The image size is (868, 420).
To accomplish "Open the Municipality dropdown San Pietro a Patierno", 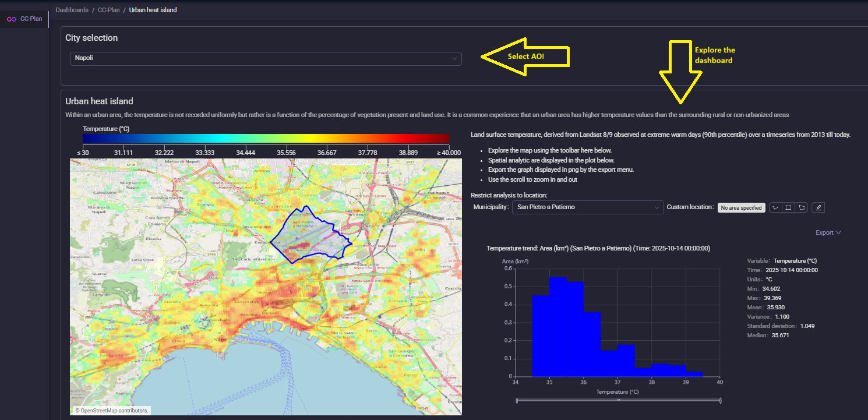I will [x=587, y=207].
